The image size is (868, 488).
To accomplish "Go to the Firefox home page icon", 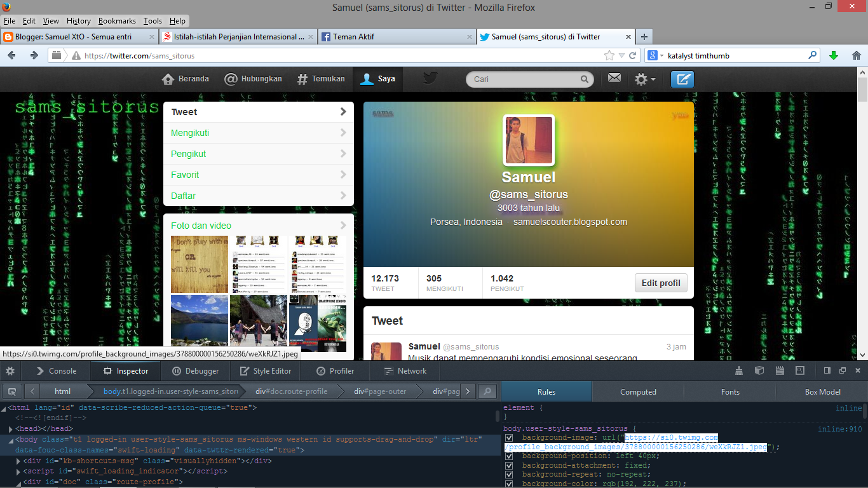I will pos(856,55).
